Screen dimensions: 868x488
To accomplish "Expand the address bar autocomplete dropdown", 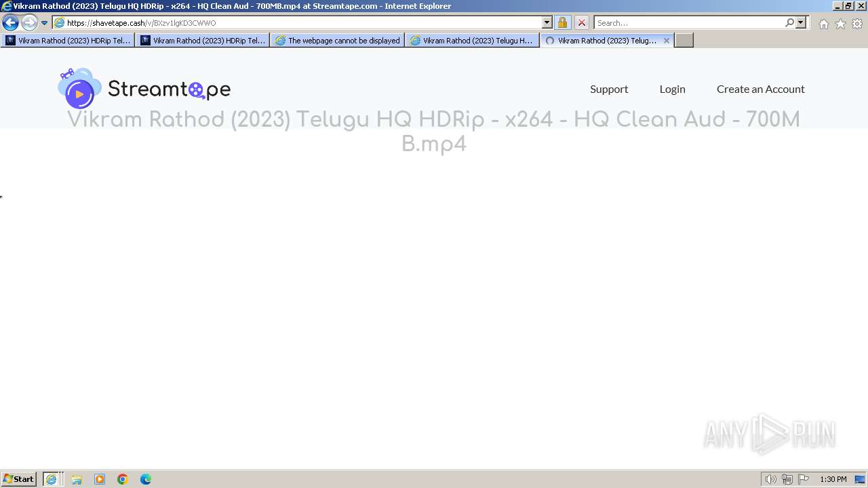I will click(x=547, y=22).
